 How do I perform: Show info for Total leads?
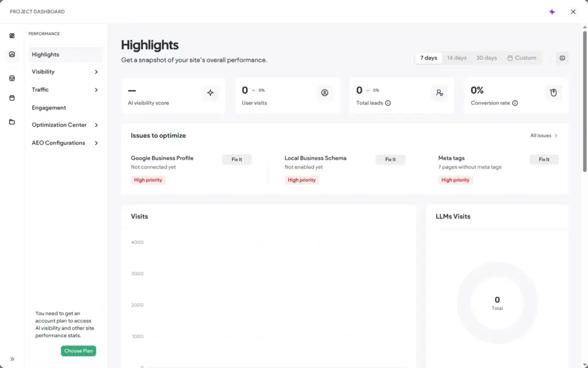[388, 103]
